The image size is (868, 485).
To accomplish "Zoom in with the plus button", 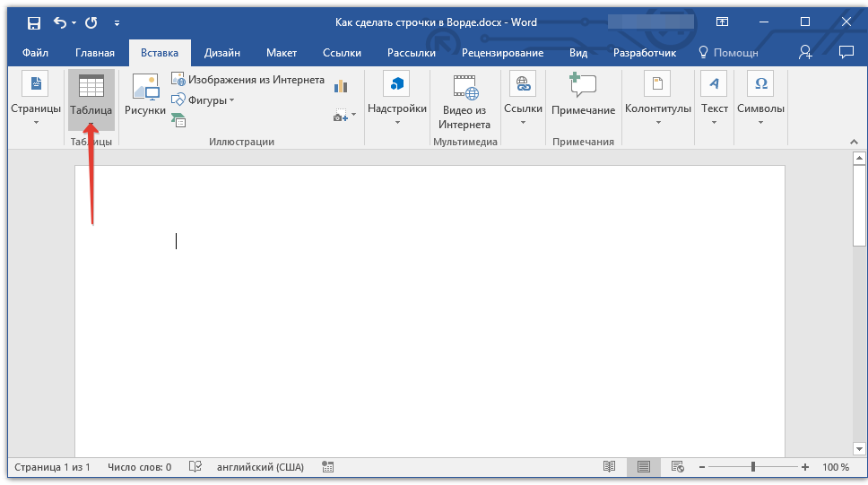I will click(805, 467).
